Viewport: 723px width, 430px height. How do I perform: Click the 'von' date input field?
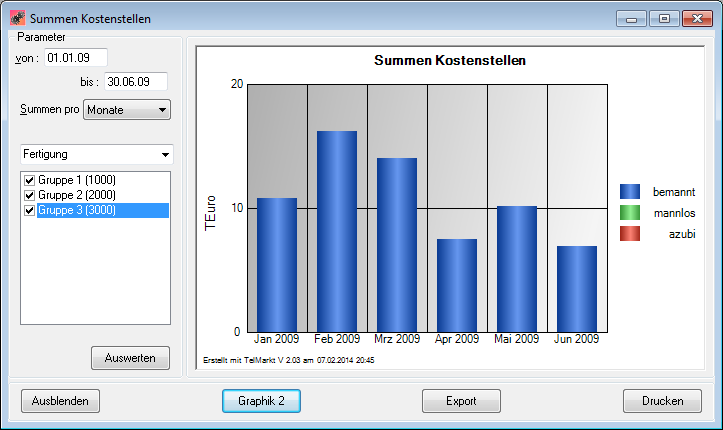click(76, 57)
